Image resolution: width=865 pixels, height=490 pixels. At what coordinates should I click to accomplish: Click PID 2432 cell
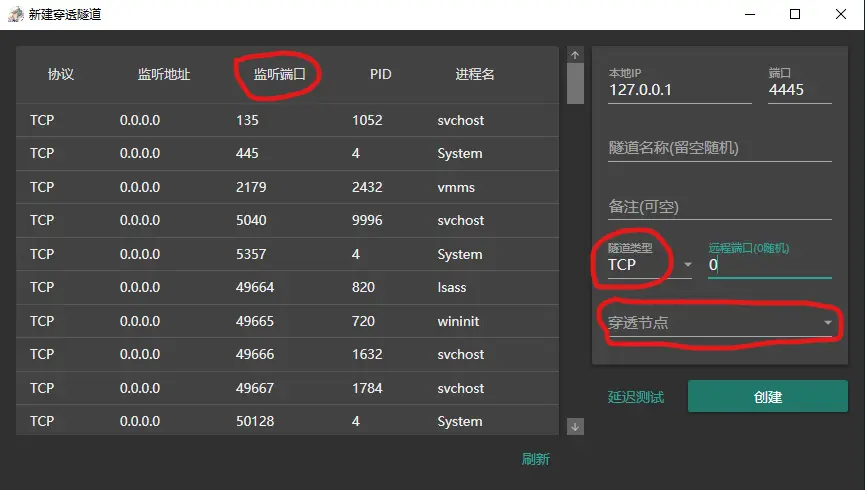coord(367,187)
